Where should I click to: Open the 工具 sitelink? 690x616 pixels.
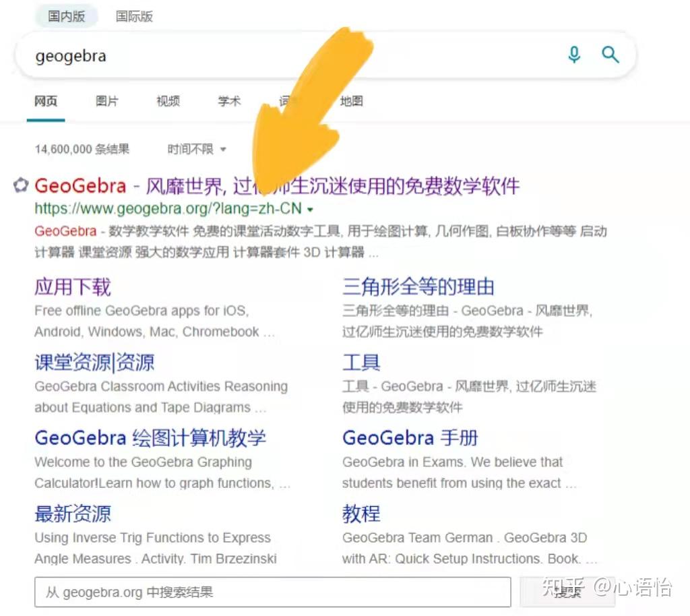tap(361, 362)
